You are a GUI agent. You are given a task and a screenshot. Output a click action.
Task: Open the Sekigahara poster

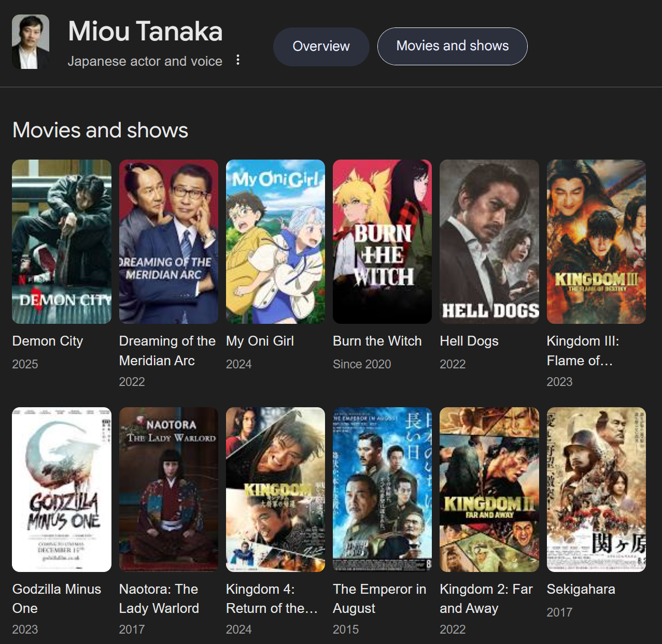[596, 490]
